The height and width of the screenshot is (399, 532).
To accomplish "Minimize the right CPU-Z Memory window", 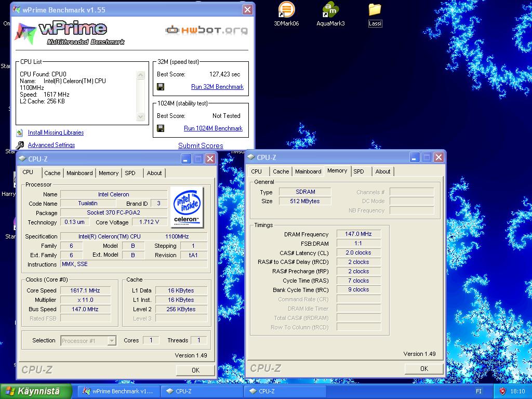I will (415, 157).
